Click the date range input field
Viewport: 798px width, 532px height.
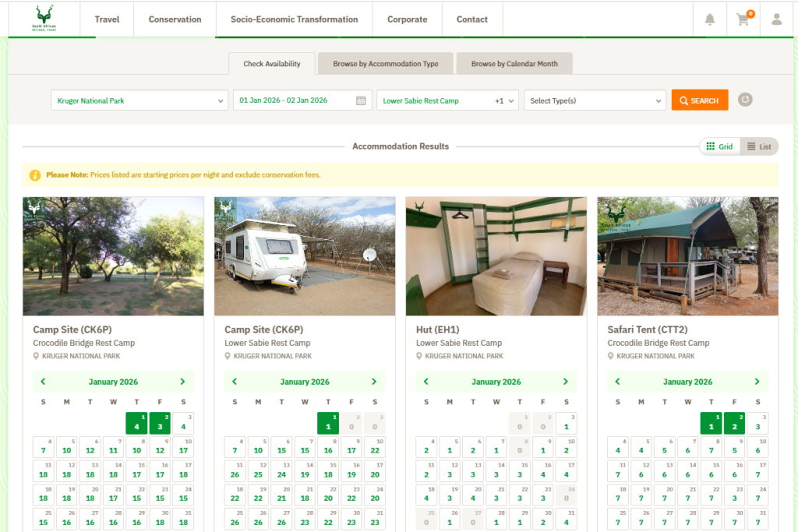[302, 100]
